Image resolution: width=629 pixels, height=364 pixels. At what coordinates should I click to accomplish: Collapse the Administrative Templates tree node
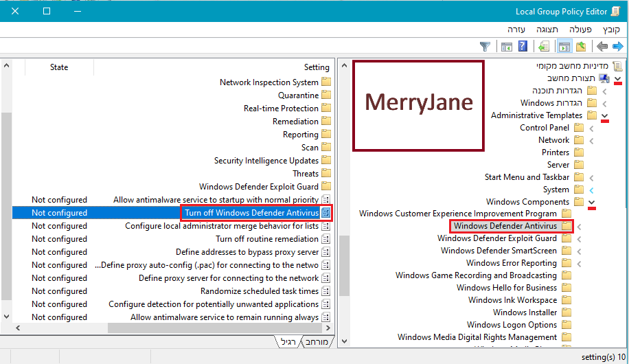(x=604, y=115)
